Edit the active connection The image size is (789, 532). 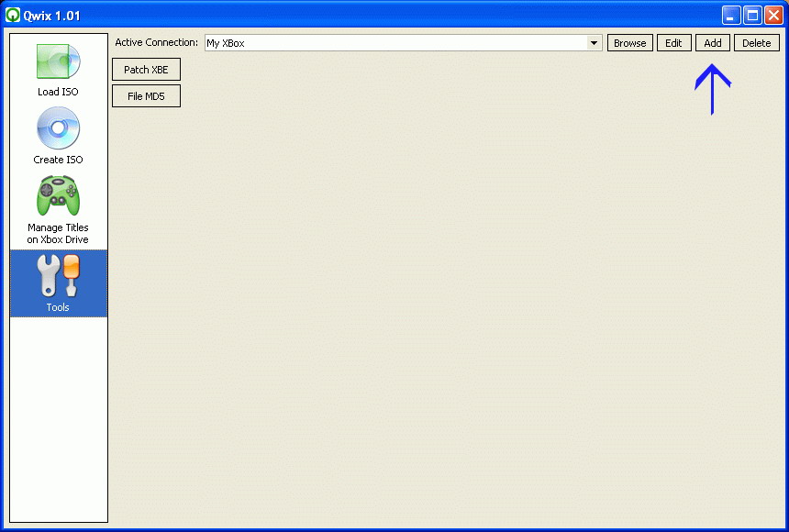[673, 43]
